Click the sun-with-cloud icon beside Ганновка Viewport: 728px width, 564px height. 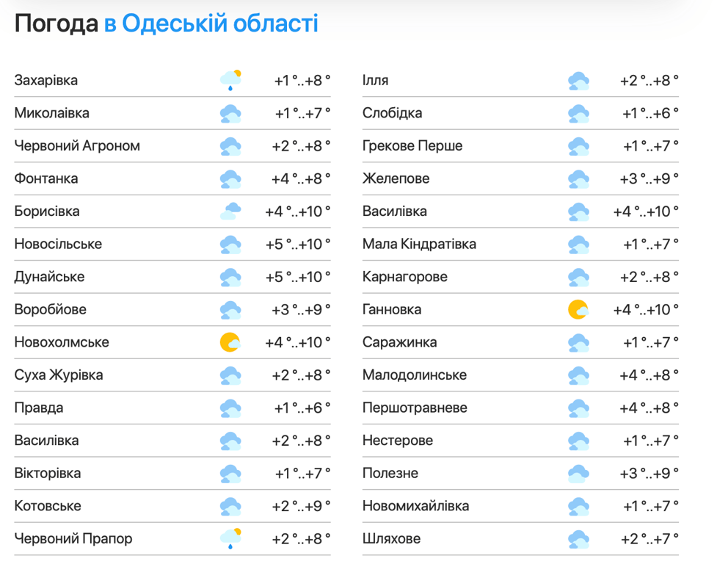[x=578, y=309]
